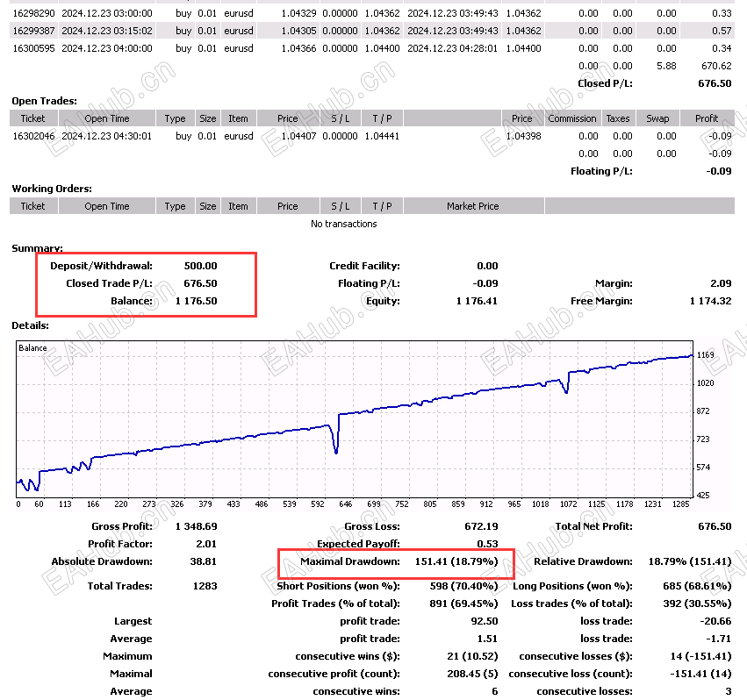Select closed trade ticket 16298290
The height and width of the screenshot is (700, 747).
pos(32,13)
